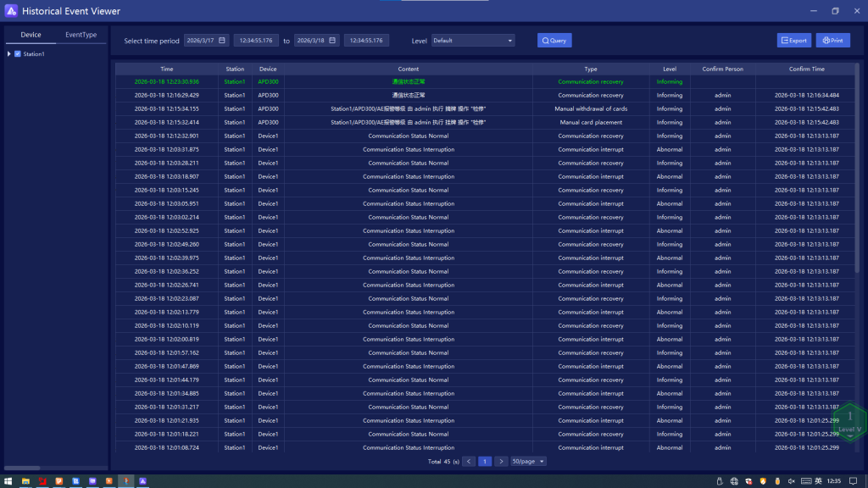Click the Print button
Screen dimensions: 868x488
click(x=832, y=41)
